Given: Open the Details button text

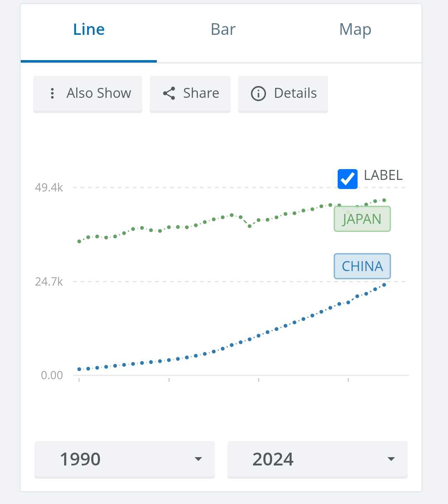Looking at the screenshot, I should click(x=295, y=93).
